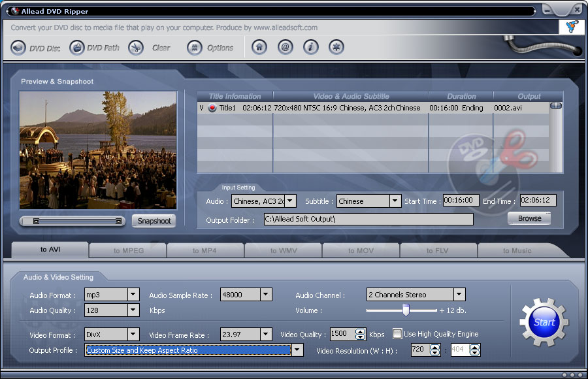This screenshot has width=588, height=379.
Task: Switch to the to MOV tab
Action: click(361, 250)
